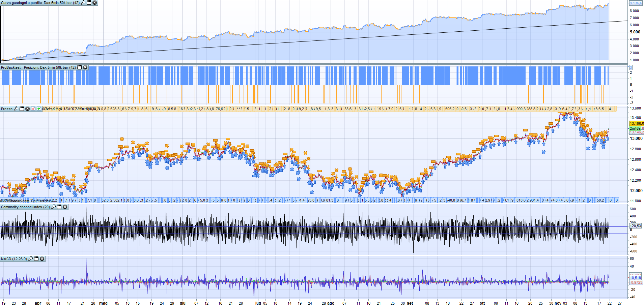Click the 1.000 equity axis label
This screenshot has height=306, width=644.
[634, 60]
